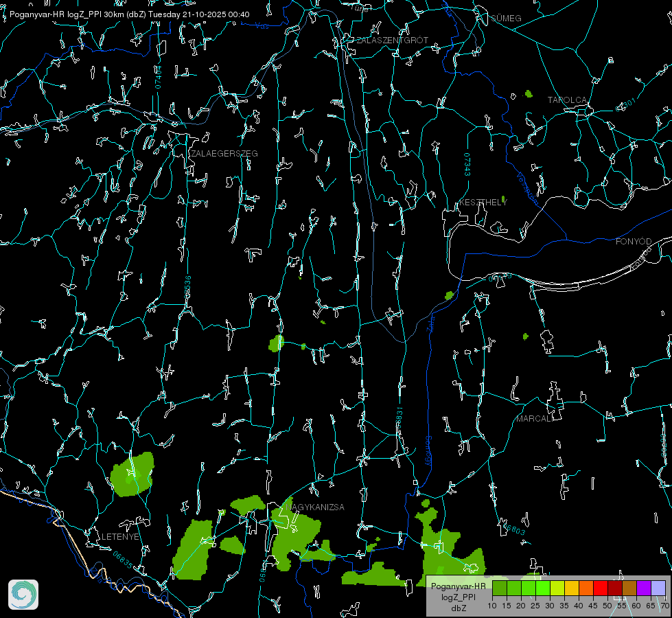This screenshot has height=618, width=672.
Task: Click legend scale value 10
Action: (x=492, y=606)
